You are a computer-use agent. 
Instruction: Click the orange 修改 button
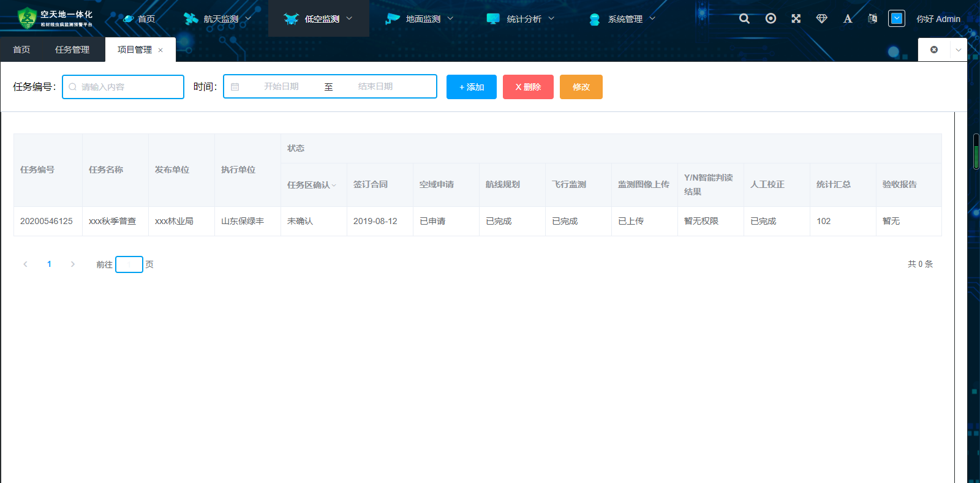[581, 87]
